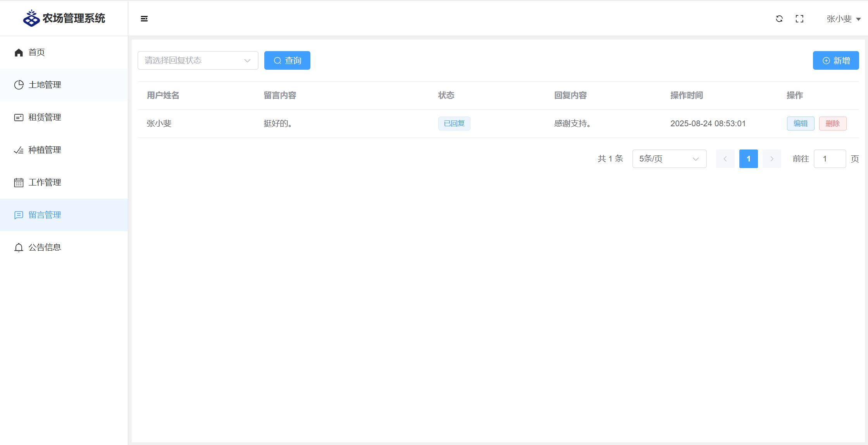The width and height of the screenshot is (868, 445).
Task: Click the 新增 add button
Action: (x=836, y=60)
